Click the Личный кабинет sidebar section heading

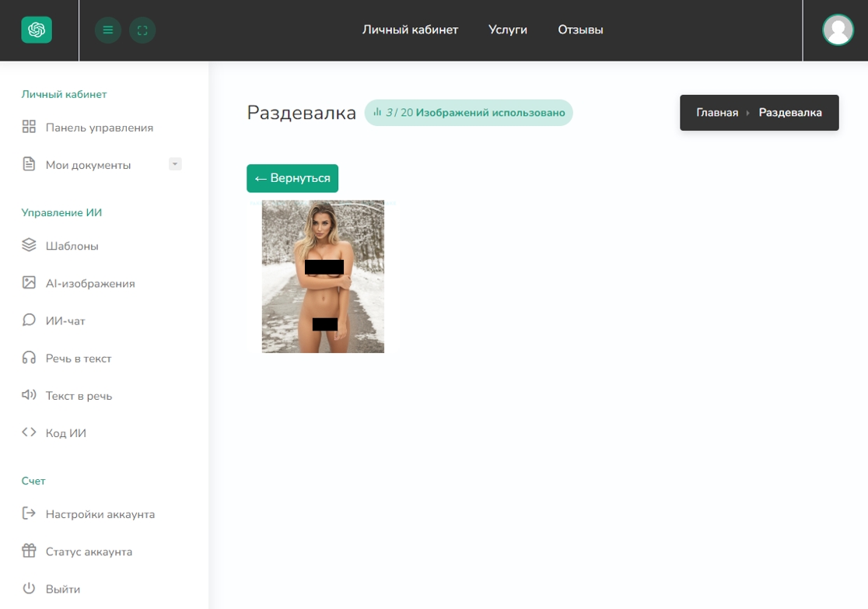click(65, 95)
